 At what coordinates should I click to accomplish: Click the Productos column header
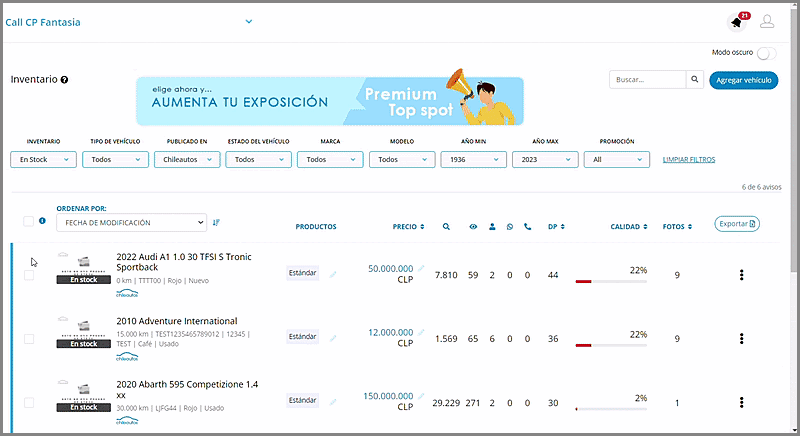tap(316, 226)
